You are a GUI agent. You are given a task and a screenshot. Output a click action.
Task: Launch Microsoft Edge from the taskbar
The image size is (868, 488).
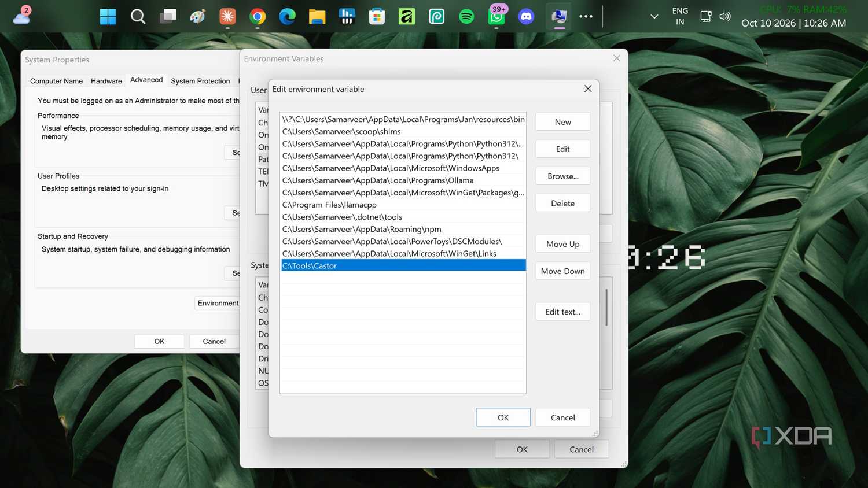pos(288,17)
